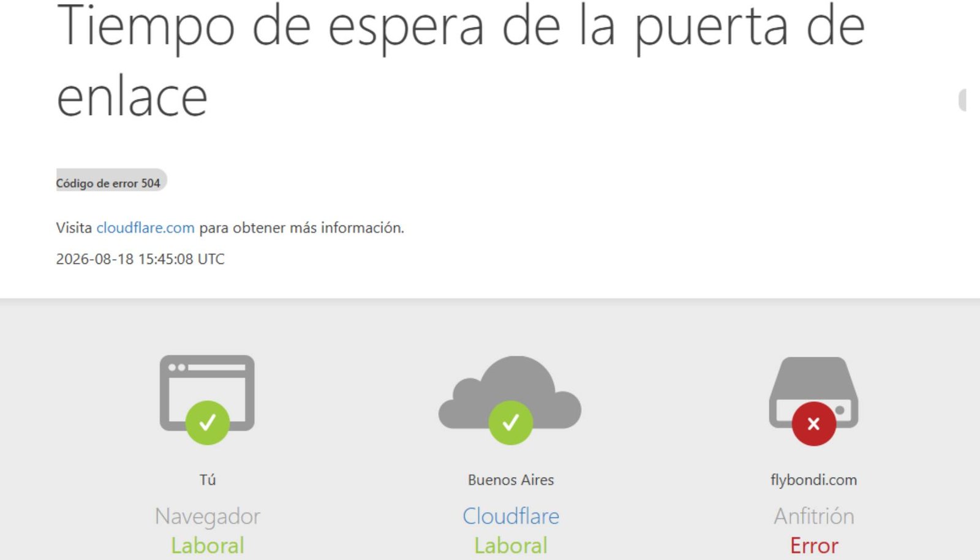
Task: Click the host server error icon
Action: [813, 401]
